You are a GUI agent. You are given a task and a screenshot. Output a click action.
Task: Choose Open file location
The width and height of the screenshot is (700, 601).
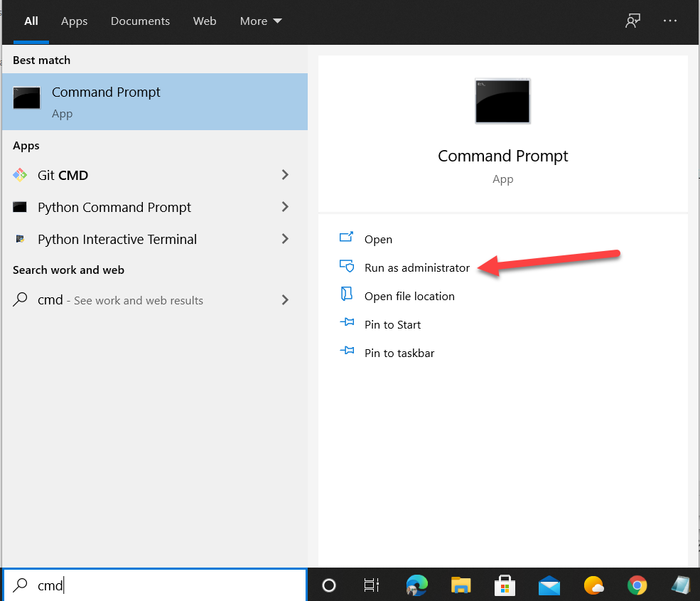coord(409,297)
